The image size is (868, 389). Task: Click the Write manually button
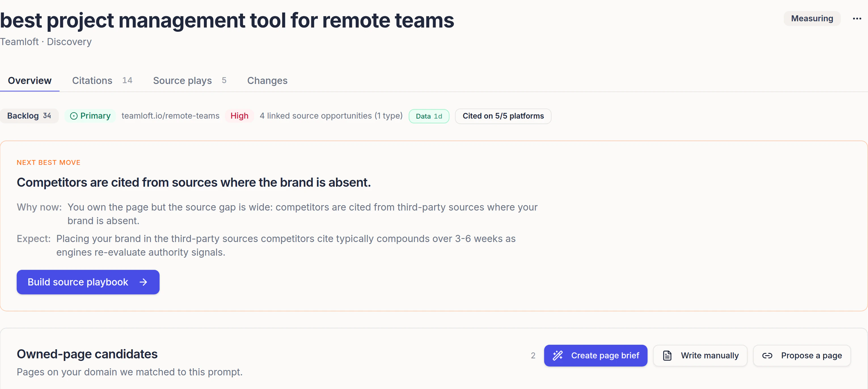(700, 355)
